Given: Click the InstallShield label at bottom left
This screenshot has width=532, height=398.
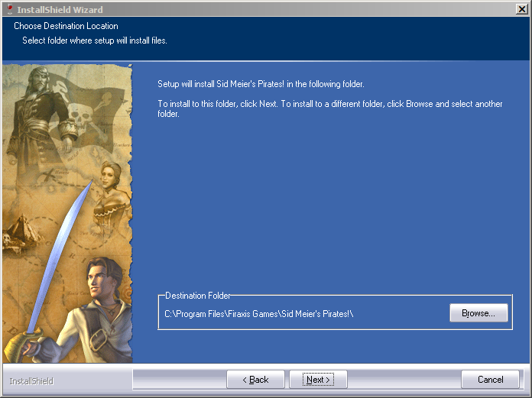Looking at the screenshot, I should [x=31, y=381].
